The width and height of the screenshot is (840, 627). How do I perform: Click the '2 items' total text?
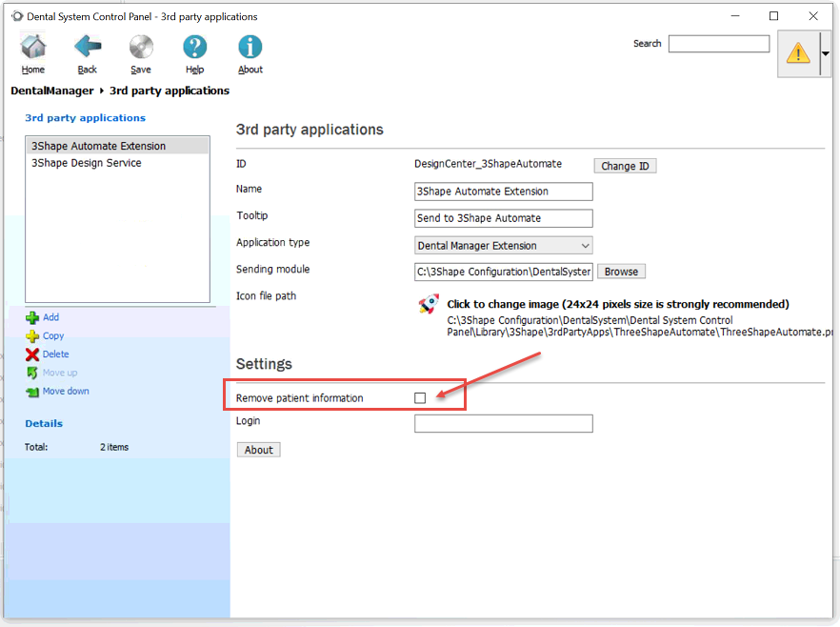tap(114, 447)
